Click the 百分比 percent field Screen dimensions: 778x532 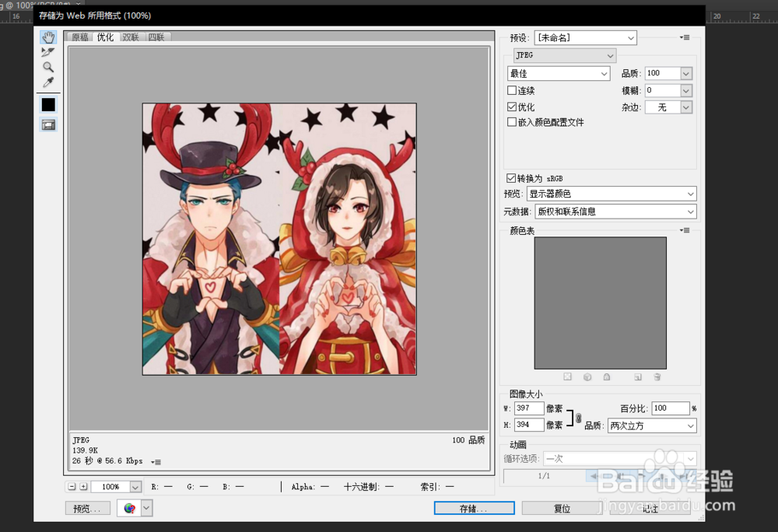coord(671,408)
